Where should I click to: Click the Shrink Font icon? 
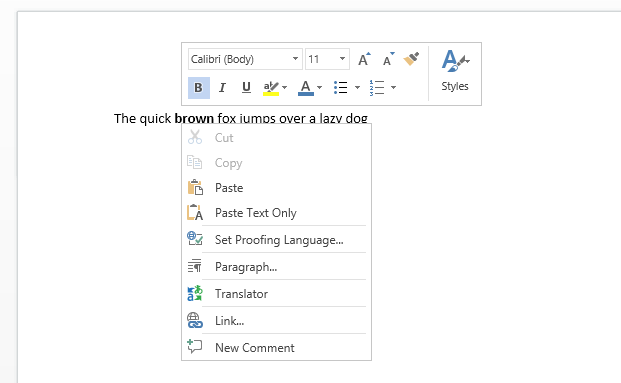[x=388, y=59]
